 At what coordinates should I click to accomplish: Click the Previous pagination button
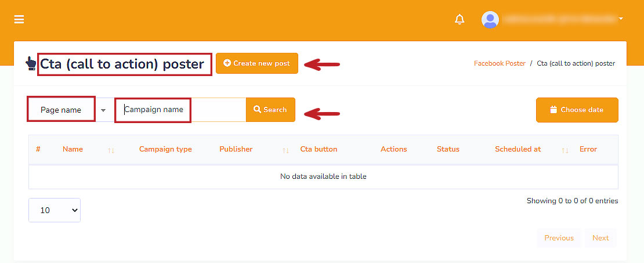pos(559,238)
